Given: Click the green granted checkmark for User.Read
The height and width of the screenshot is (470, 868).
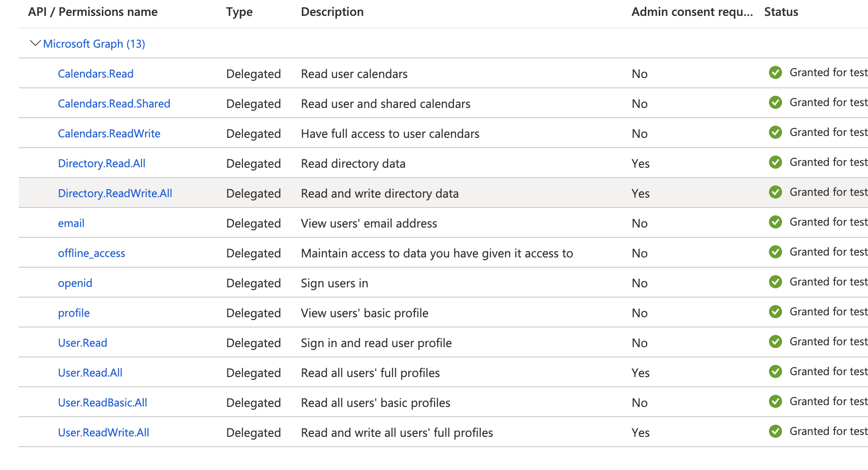Looking at the screenshot, I should click(776, 342).
